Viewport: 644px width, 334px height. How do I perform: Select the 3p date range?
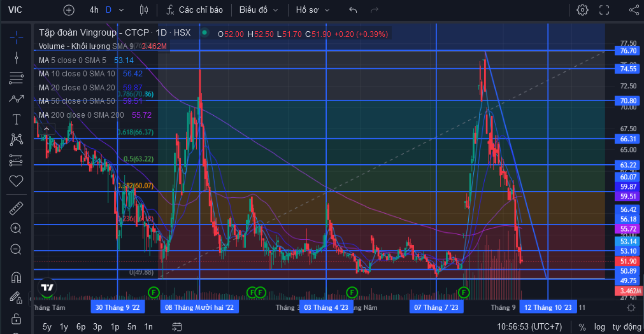(97, 326)
